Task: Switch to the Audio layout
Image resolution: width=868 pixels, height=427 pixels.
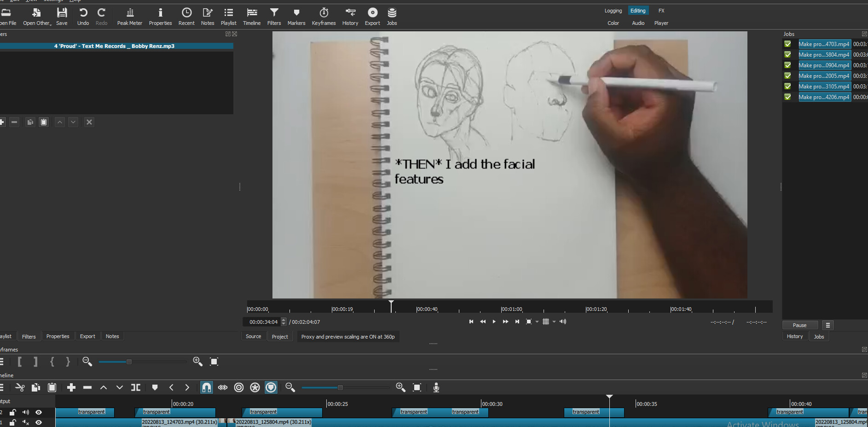Action: pyautogui.click(x=638, y=23)
